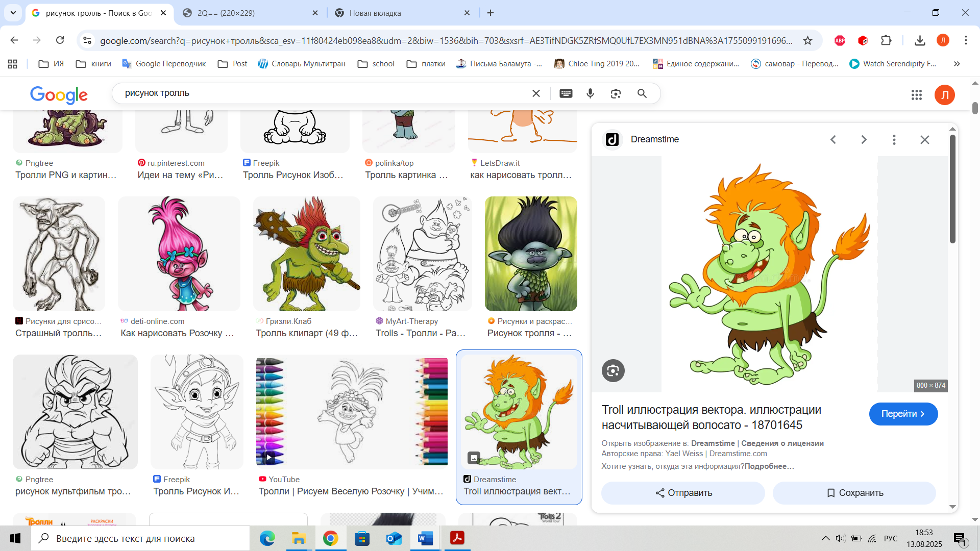Open Adobe Acrobat from taskbar
The image size is (980, 551).
click(457, 538)
